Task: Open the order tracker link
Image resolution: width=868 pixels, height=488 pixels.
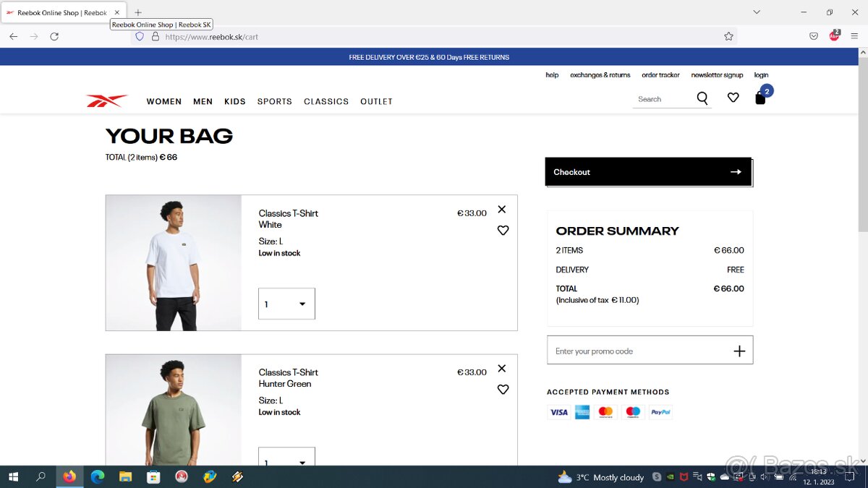Action: point(661,75)
